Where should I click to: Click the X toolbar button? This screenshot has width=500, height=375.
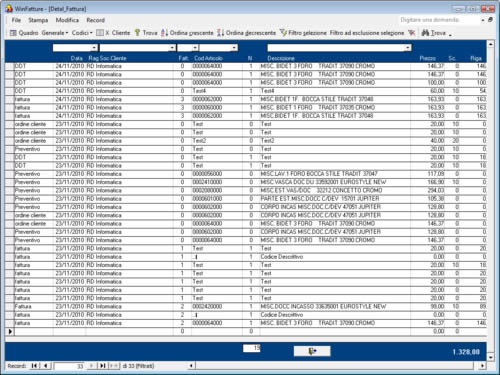(107, 33)
